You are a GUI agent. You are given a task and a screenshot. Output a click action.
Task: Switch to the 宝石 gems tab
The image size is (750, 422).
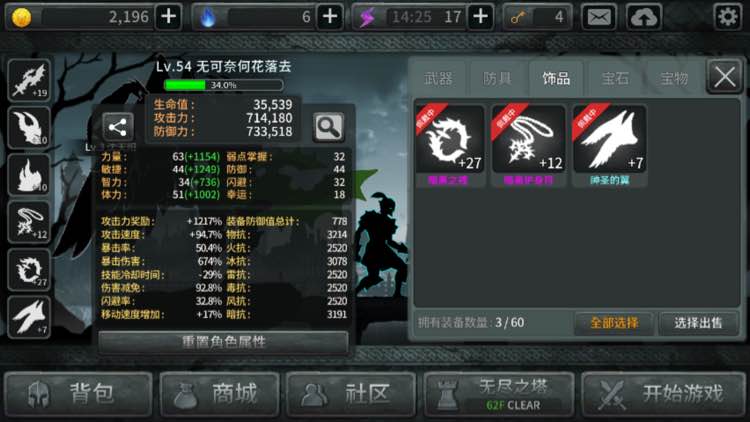(615, 78)
